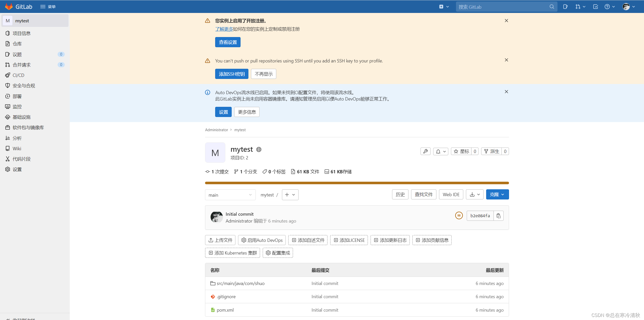
Task: Open 仓库 in the sidebar
Action: pos(35,44)
